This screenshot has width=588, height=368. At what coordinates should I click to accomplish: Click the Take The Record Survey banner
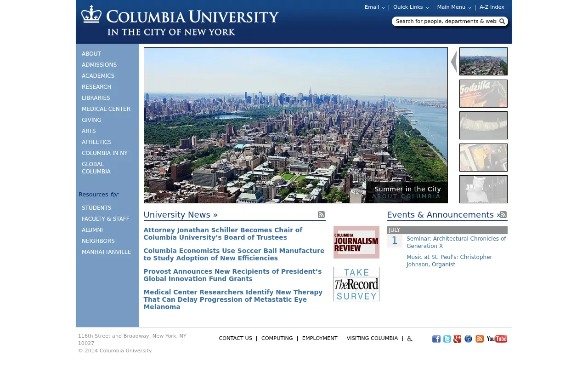coord(356,284)
